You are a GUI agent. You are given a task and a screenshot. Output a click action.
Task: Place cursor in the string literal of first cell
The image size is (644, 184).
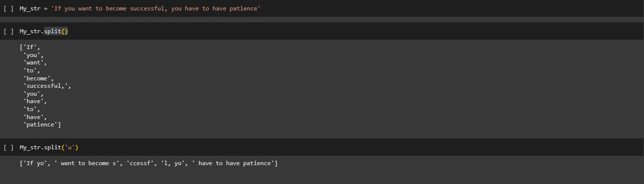point(155,9)
